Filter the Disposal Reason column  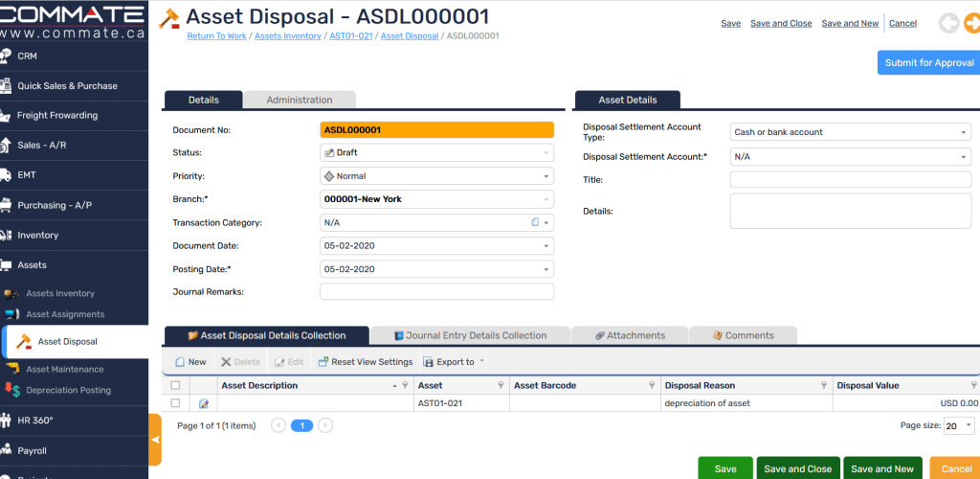pos(824,386)
